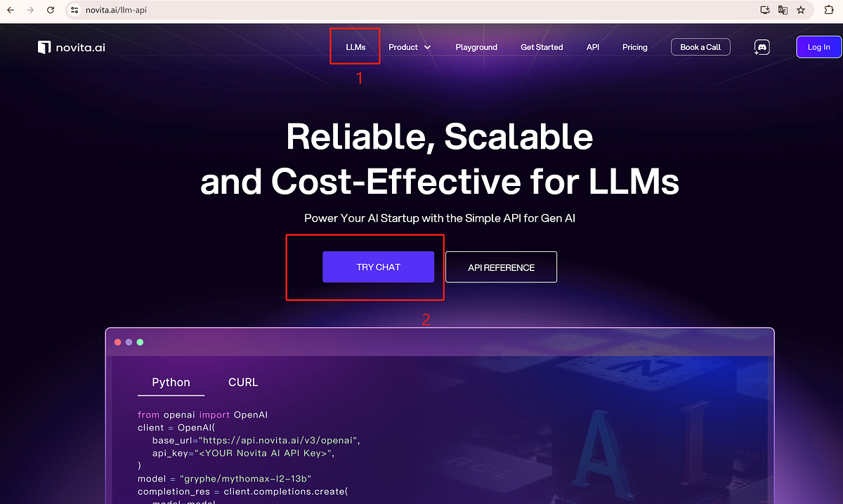Click the Log In button

point(818,47)
